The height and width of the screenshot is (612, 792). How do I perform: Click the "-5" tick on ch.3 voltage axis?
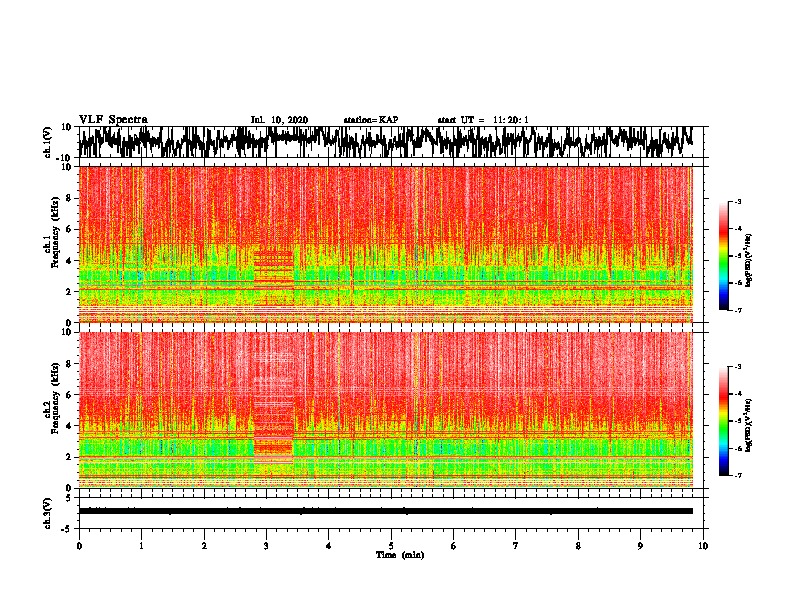pyautogui.click(x=67, y=529)
